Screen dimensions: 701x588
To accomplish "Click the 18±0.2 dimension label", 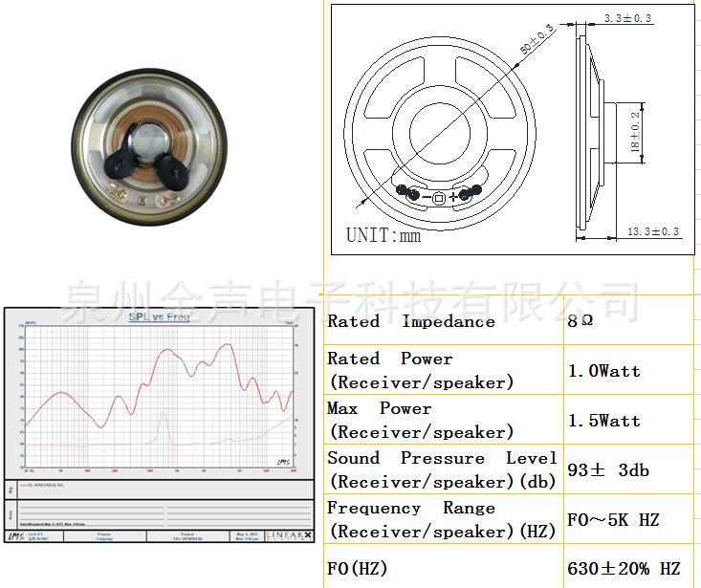I will pyautogui.click(x=635, y=133).
